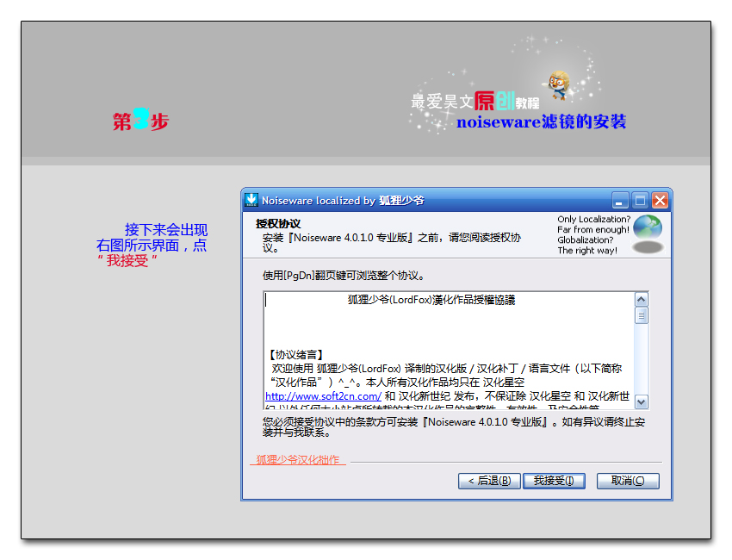This screenshot has width=732, height=560.
Task: Click the installer icon in the title bar
Action: (251, 200)
